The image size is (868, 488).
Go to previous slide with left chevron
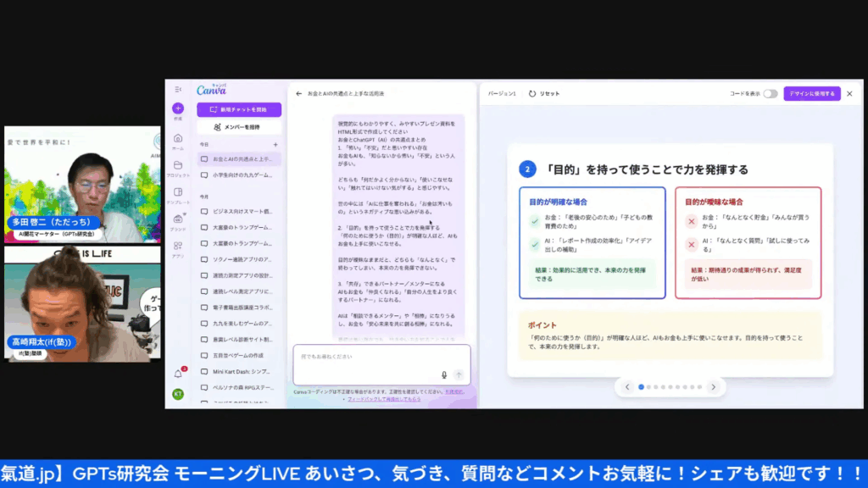(627, 387)
